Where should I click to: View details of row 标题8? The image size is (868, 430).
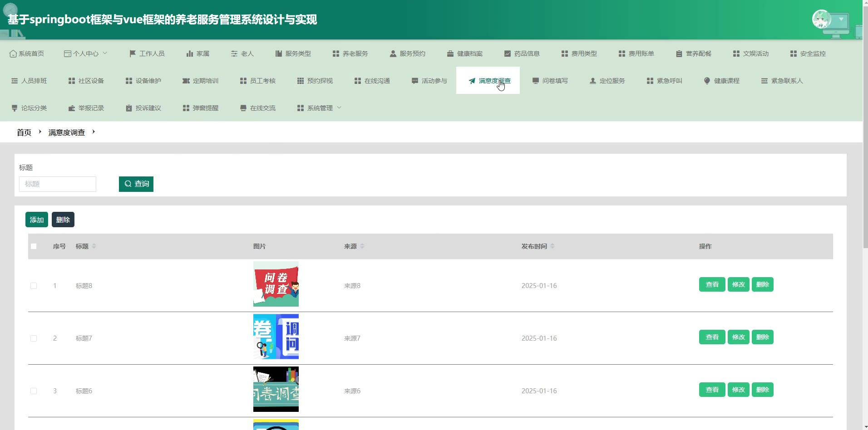[712, 285]
